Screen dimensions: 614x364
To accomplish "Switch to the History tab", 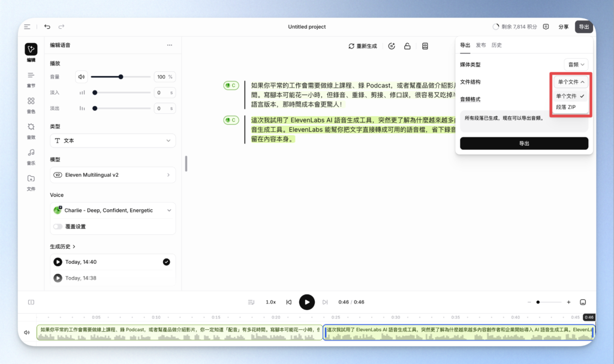I will click(496, 45).
